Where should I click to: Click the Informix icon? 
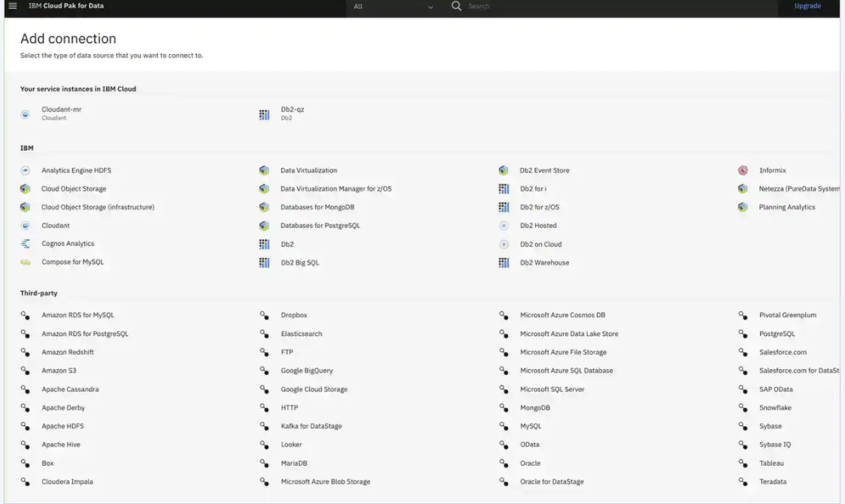tap(743, 170)
